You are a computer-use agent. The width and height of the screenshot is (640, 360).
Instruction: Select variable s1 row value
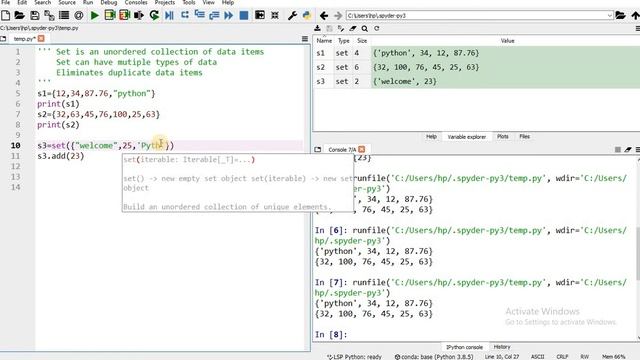click(506, 53)
